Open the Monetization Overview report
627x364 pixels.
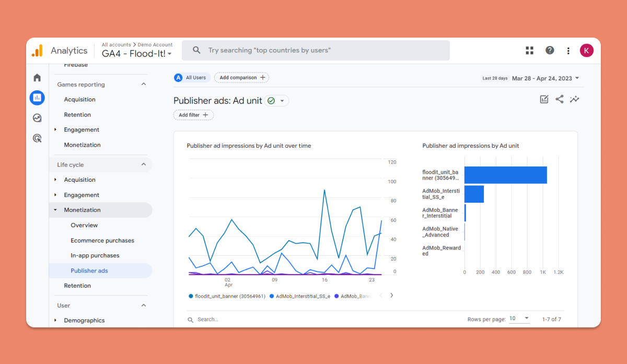(x=84, y=225)
